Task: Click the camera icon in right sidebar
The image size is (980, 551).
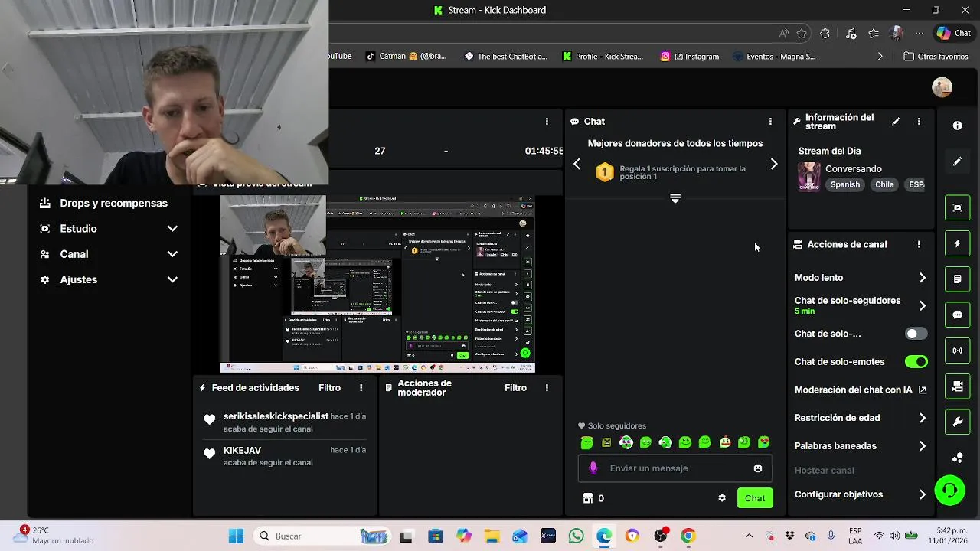Action: pyautogui.click(x=957, y=386)
